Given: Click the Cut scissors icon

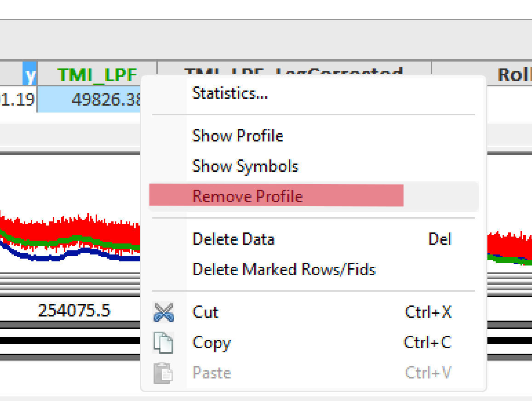Looking at the screenshot, I should (x=165, y=311).
